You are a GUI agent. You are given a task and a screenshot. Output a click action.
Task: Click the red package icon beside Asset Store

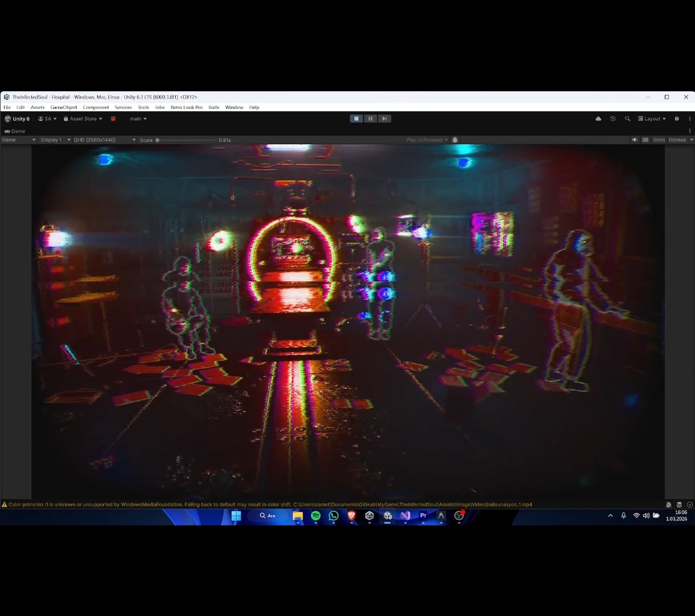click(x=113, y=119)
